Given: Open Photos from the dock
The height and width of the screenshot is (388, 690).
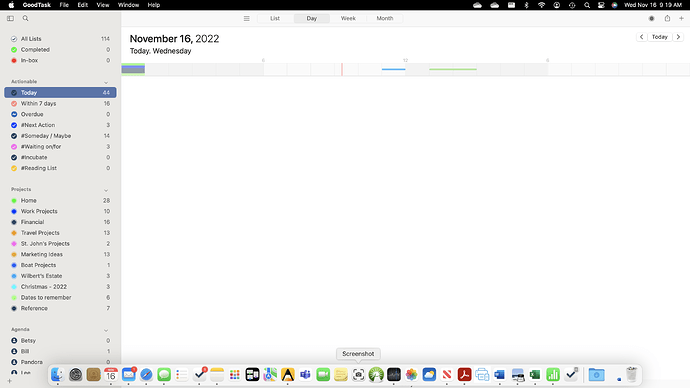Looking at the screenshot, I should 411,375.
